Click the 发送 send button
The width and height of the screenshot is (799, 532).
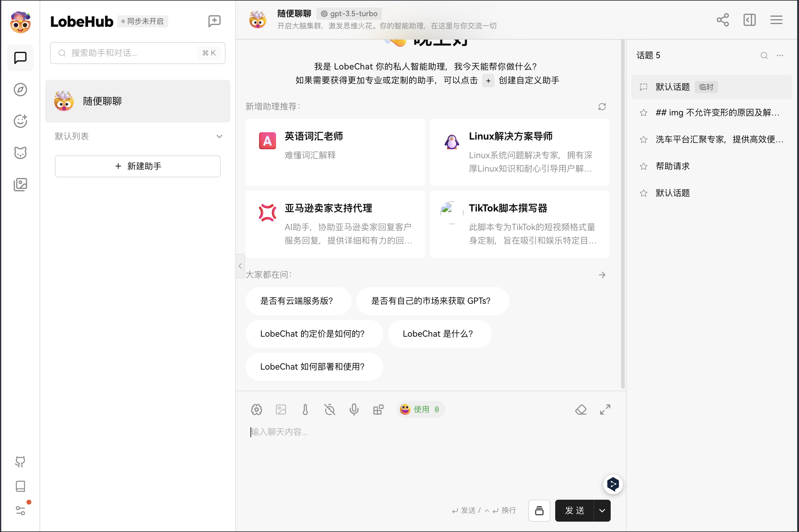click(x=574, y=510)
